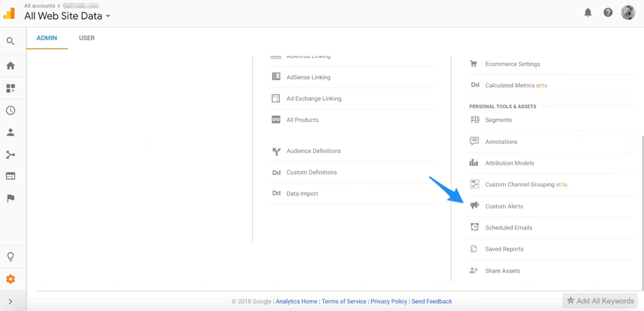Click the Discover lightbulb icon
Image resolution: width=644 pixels, height=311 pixels.
[x=10, y=257]
